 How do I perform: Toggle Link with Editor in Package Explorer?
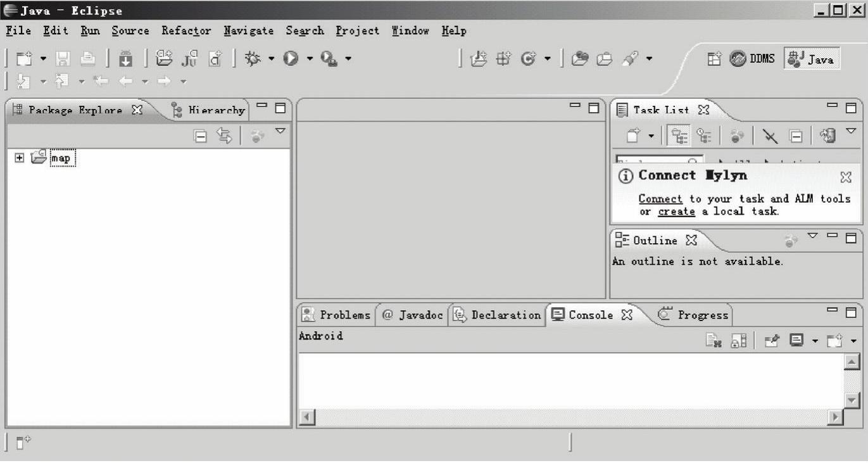tap(224, 136)
